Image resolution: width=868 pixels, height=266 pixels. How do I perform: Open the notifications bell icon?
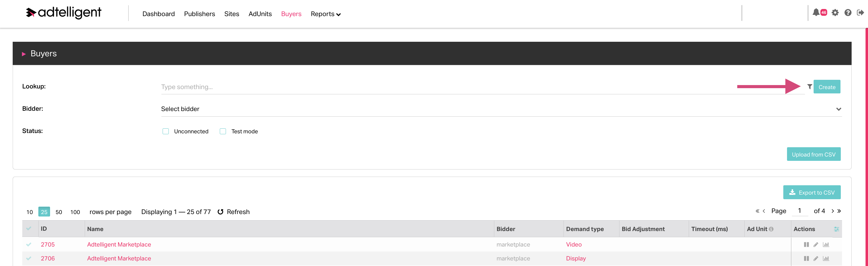tap(816, 12)
